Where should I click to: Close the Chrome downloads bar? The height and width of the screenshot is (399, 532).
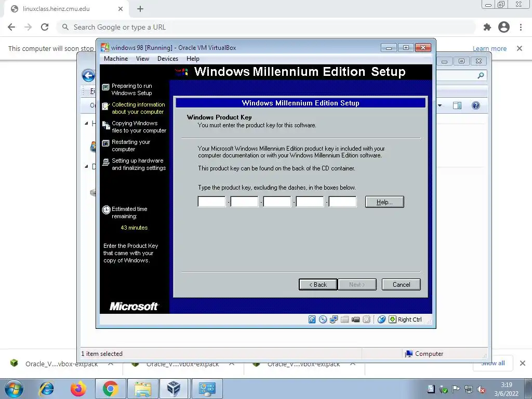point(523,363)
